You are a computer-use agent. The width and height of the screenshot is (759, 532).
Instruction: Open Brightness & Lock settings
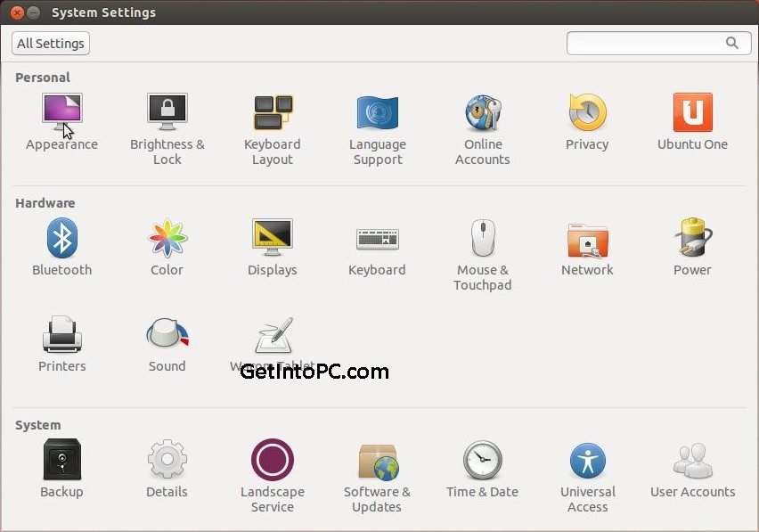[x=167, y=112]
